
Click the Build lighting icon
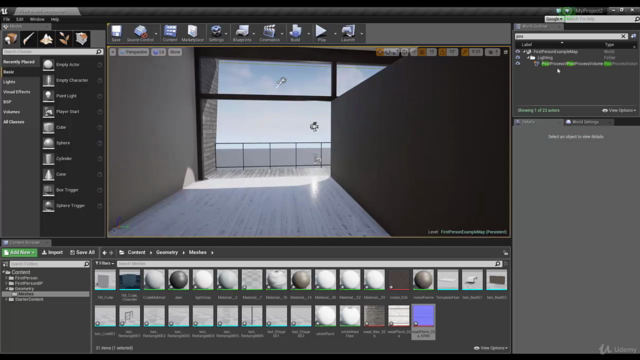point(295,33)
